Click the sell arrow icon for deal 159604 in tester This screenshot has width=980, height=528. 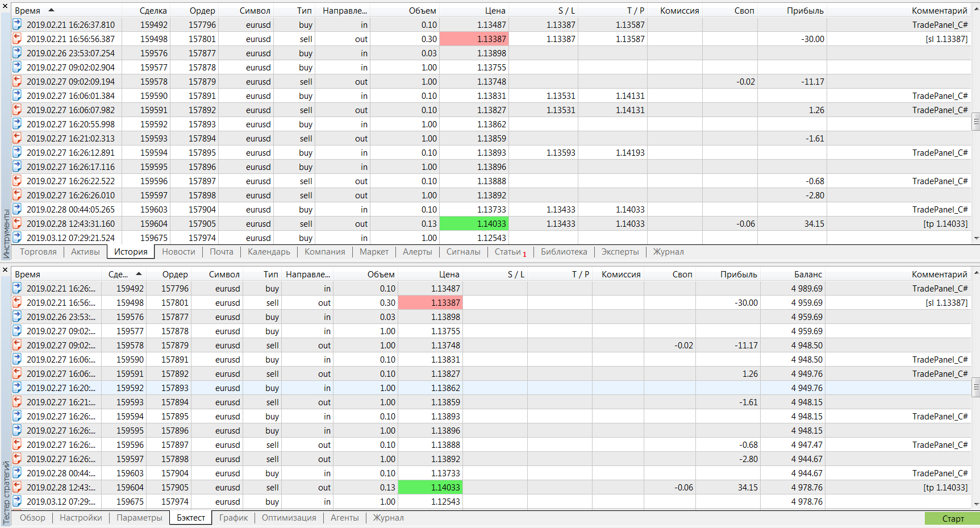click(16, 487)
